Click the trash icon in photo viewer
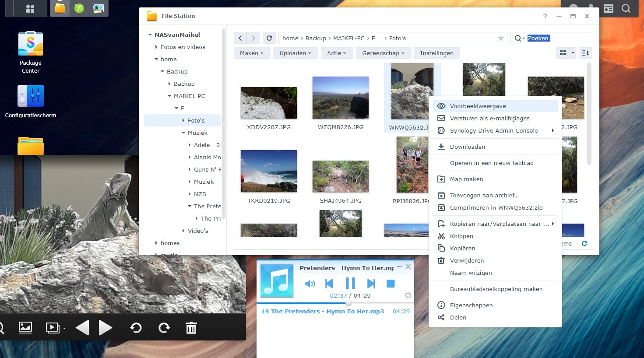Screen dimensions: 644x358 click(x=191, y=328)
